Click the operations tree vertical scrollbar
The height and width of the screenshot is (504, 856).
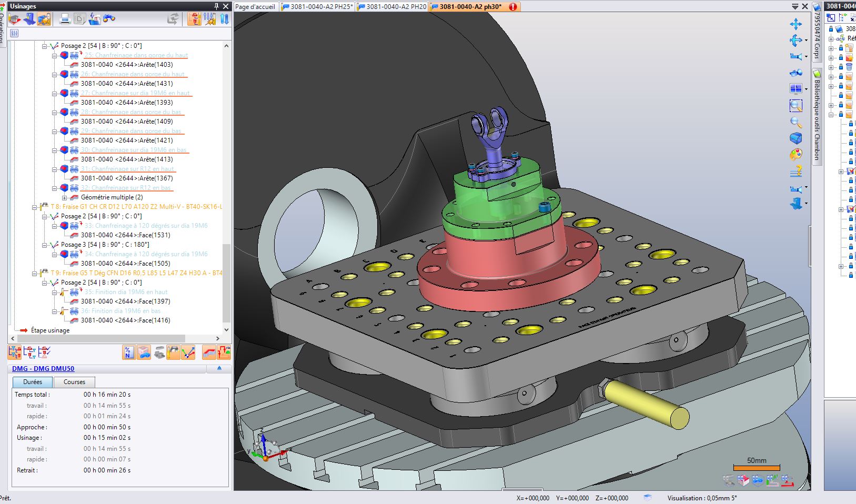226,284
